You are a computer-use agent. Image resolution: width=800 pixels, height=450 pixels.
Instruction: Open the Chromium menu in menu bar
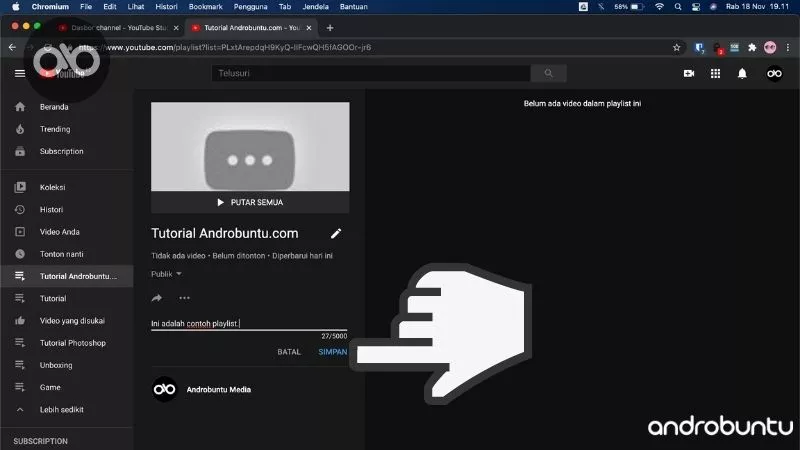click(x=50, y=7)
